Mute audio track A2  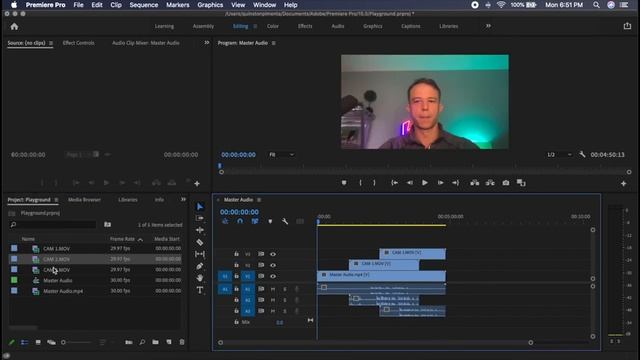[273, 300]
